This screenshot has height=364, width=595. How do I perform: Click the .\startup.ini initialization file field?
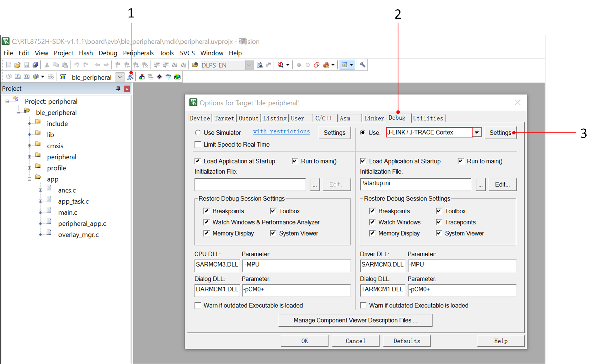point(416,184)
